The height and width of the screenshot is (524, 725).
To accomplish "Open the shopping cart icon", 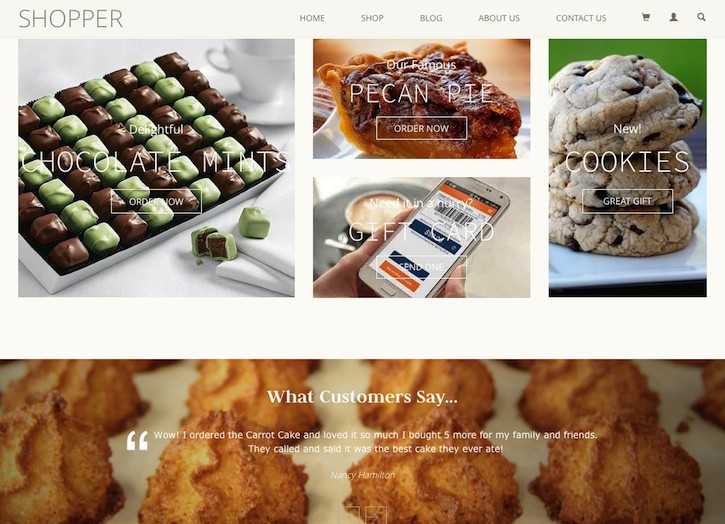I will click(646, 18).
